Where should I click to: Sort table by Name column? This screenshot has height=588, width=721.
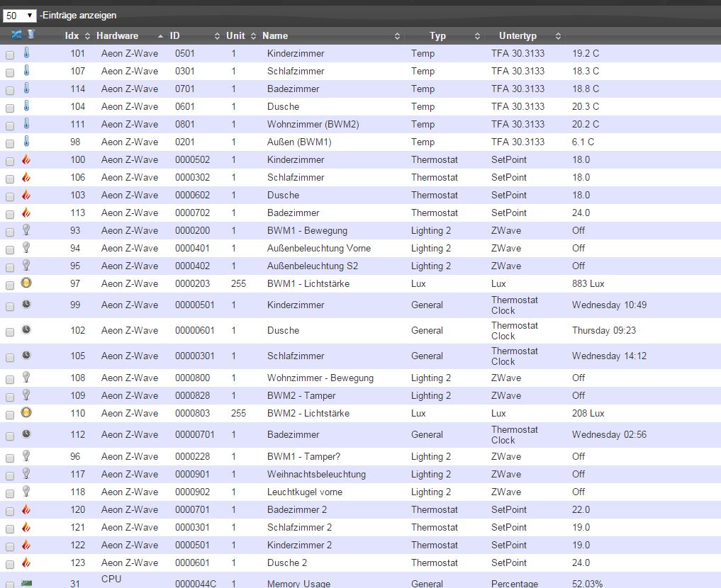pos(330,36)
